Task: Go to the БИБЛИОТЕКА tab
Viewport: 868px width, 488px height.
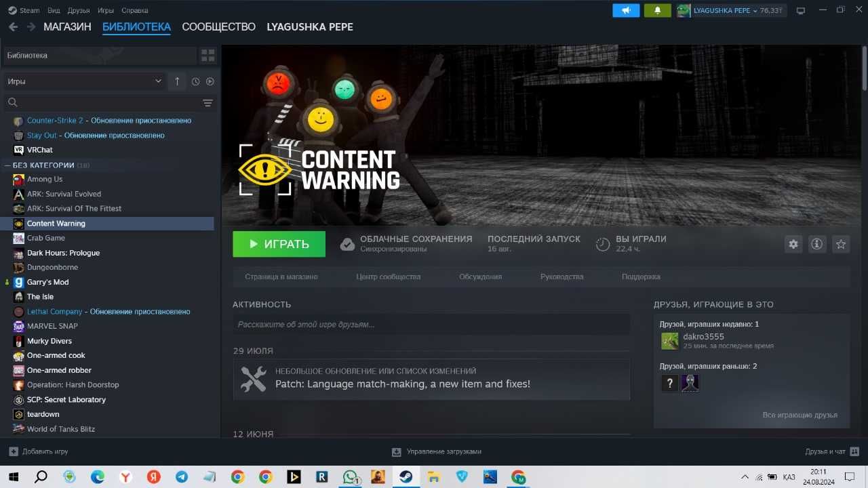Action: (136, 27)
